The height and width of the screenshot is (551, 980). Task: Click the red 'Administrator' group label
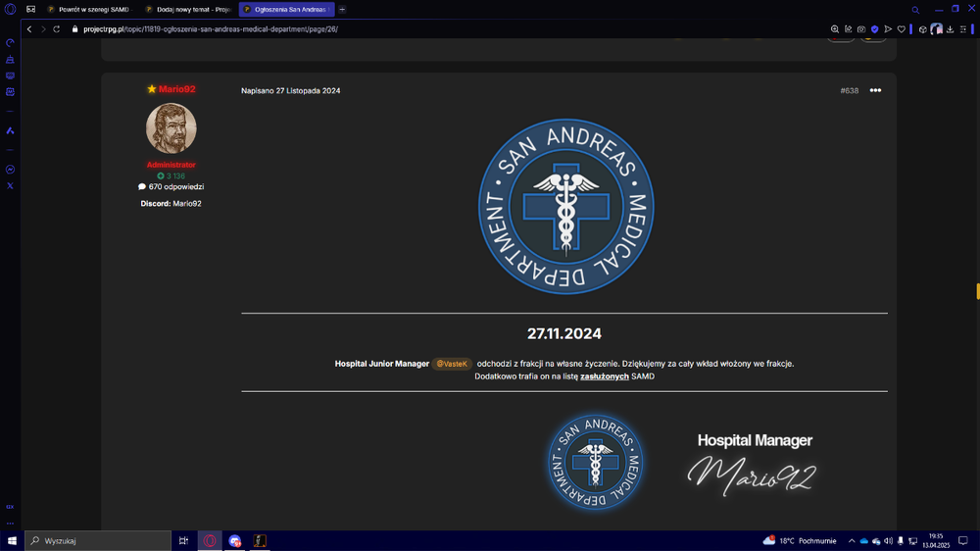pyautogui.click(x=171, y=165)
